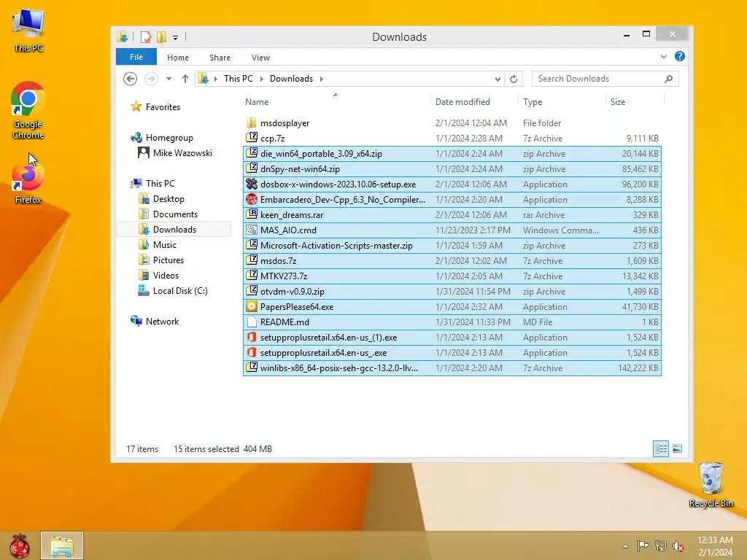Click the New folder quick access icon
The image size is (747, 560).
coord(161,36)
